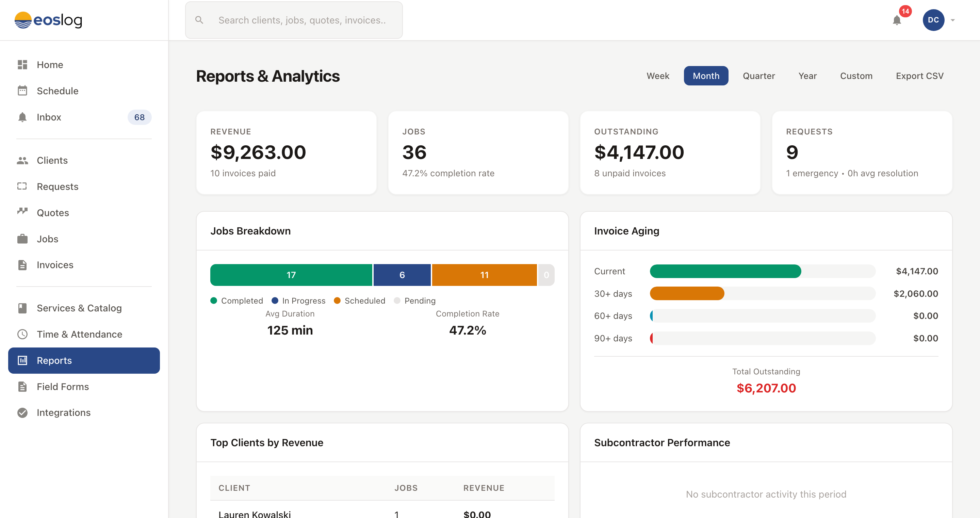Click the red notification badge showing 14
980x518 pixels.
pos(905,11)
